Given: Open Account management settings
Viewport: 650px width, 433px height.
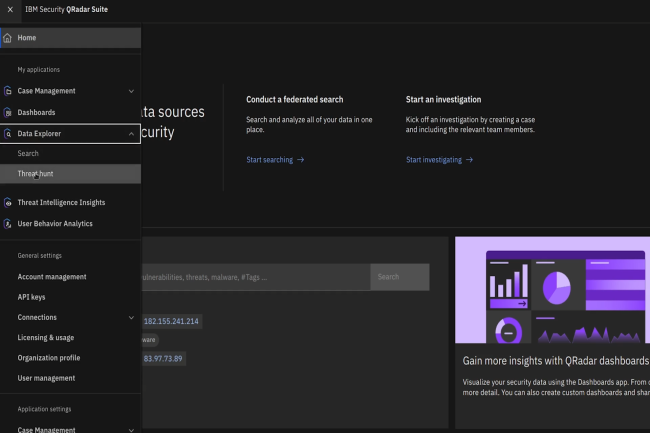Looking at the screenshot, I should pyautogui.click(x=52, y=277).
